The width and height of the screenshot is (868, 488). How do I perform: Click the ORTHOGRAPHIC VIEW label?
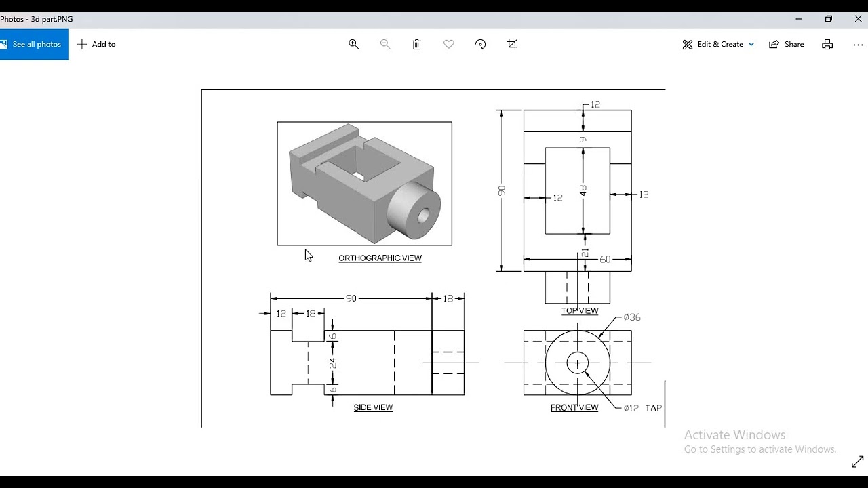(380, 258)
